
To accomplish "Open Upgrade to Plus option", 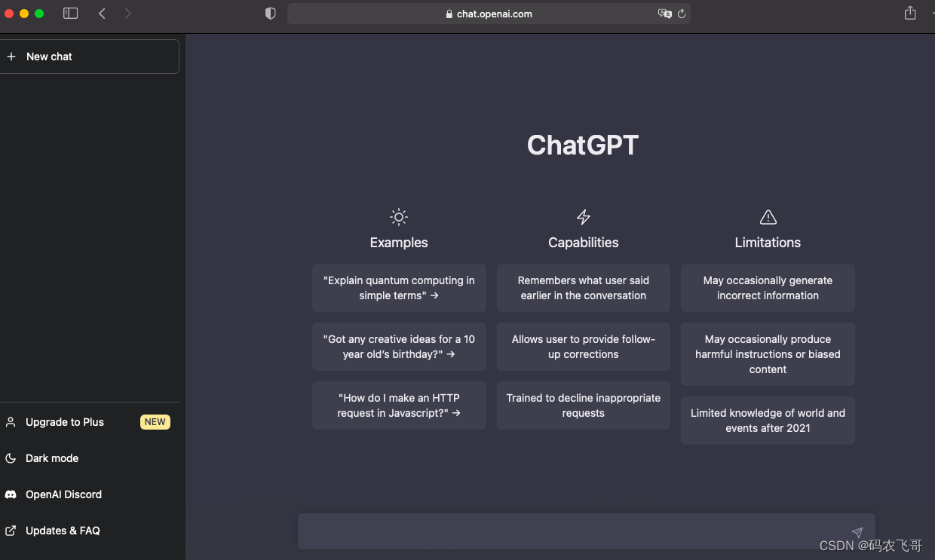I will point(65,422).
